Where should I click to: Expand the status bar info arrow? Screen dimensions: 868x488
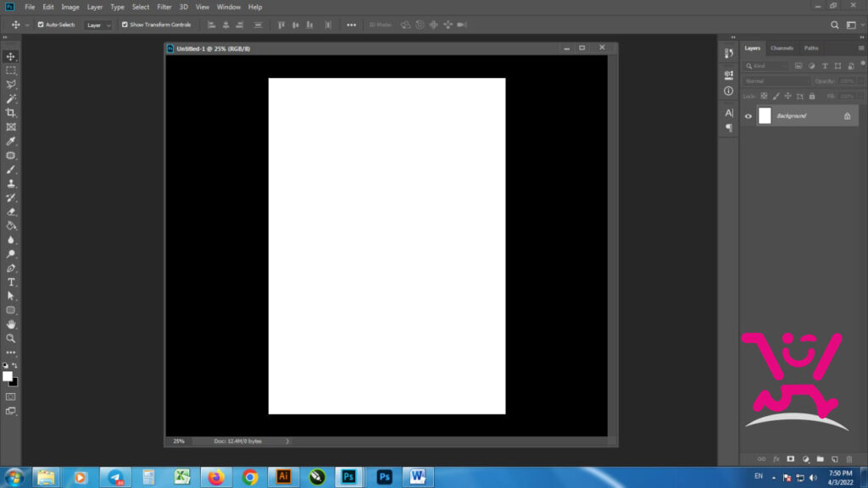[x=287, y=441]
